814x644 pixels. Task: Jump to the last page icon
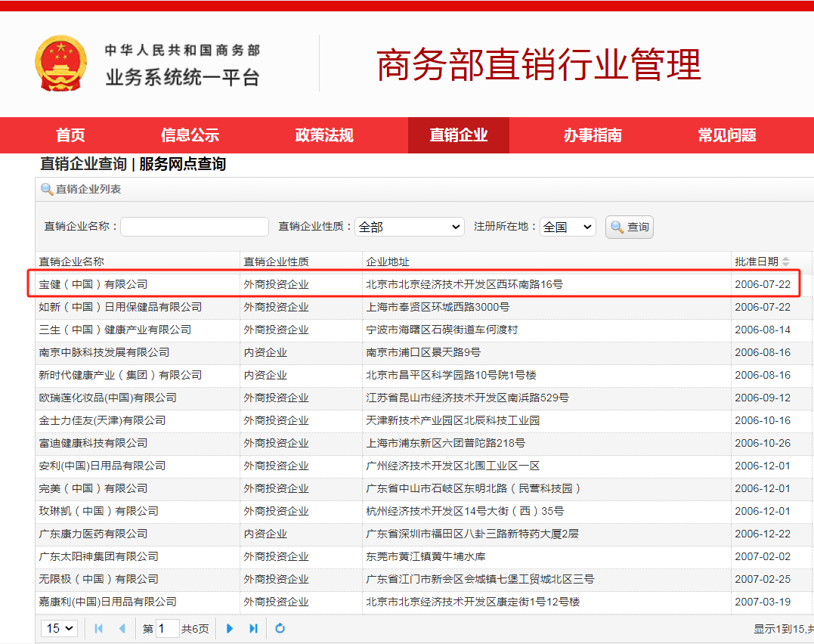pyautogui.click(x=254, y=628)
